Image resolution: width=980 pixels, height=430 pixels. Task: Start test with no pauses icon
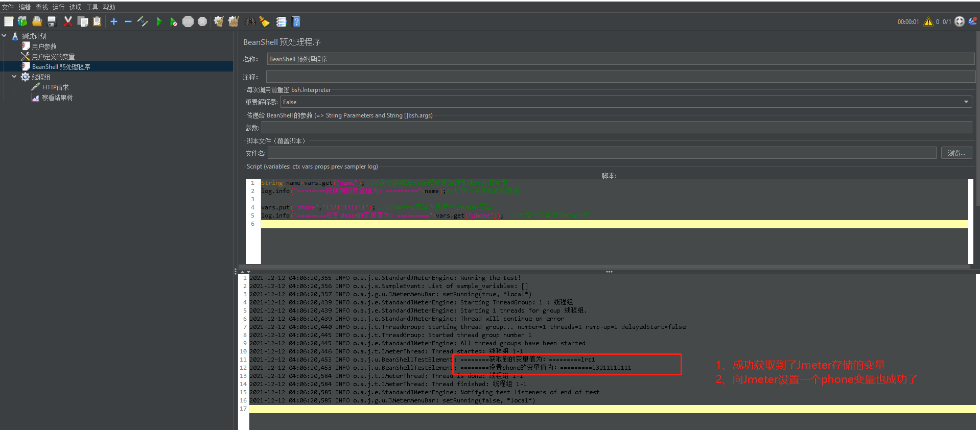[174, 21]
